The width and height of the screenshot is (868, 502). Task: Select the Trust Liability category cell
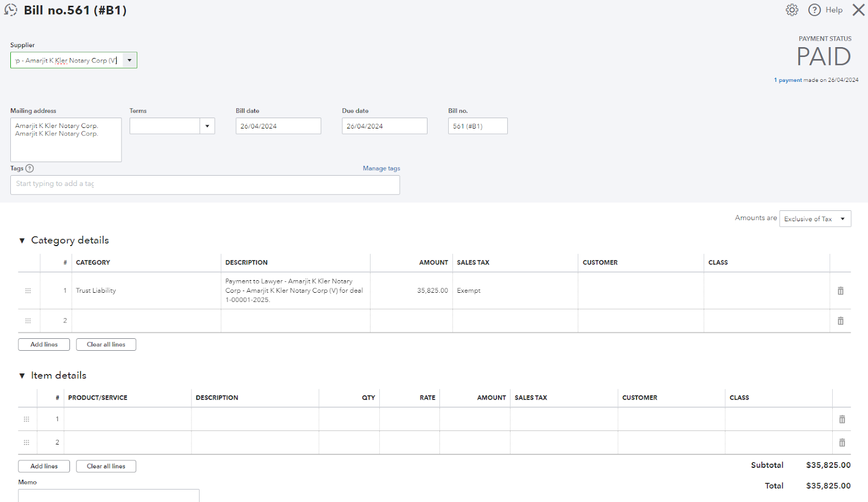(146, 291)
